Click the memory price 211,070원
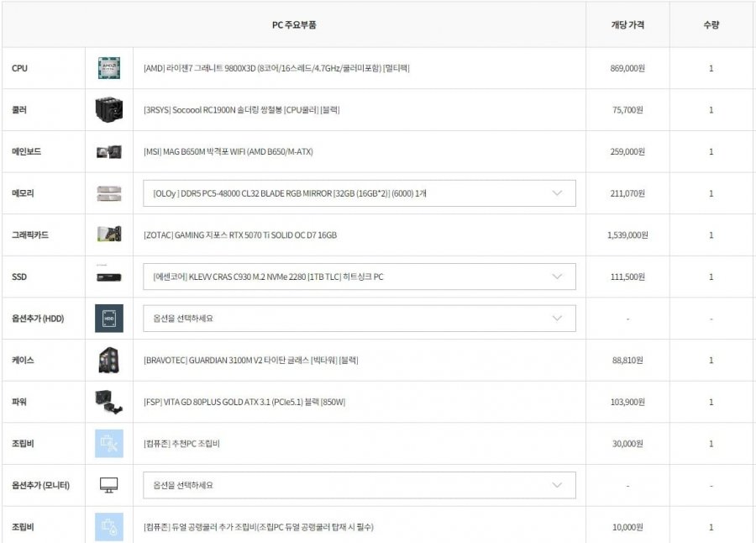The height and width of the screenshot is (543, 756). click(x=627, y=193)
